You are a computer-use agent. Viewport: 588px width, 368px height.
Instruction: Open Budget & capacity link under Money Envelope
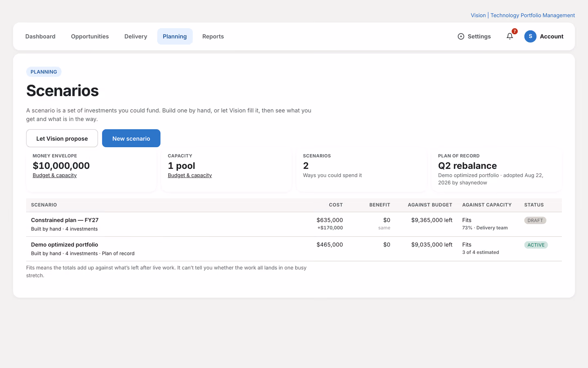(55, 175)
